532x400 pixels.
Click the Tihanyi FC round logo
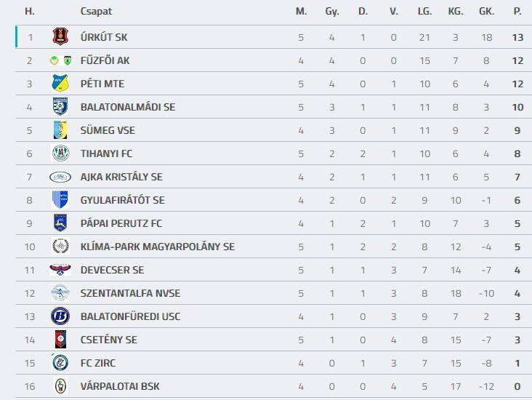coord(60,153)
